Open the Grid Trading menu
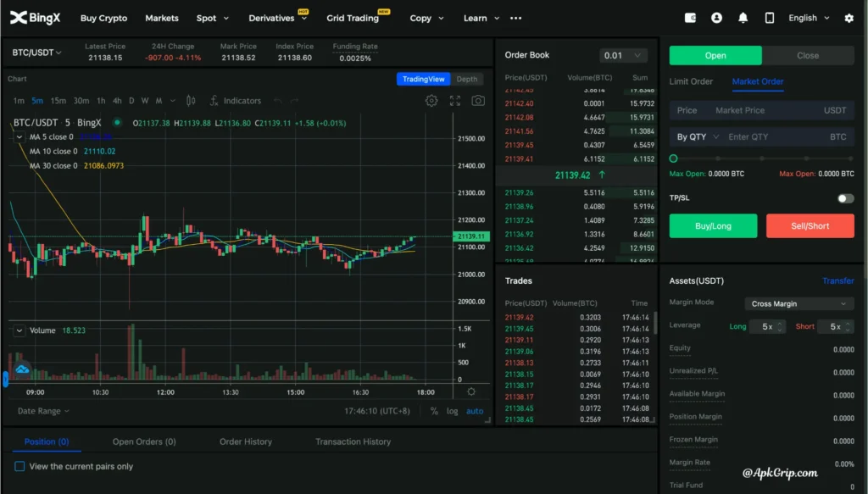 (353, 19)
